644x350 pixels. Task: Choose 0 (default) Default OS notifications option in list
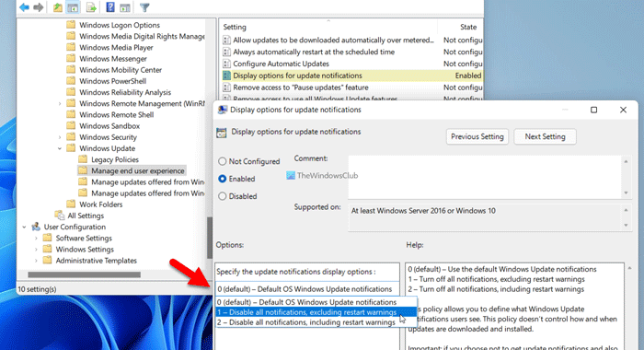pyautogui.click(x=316, y=302)
